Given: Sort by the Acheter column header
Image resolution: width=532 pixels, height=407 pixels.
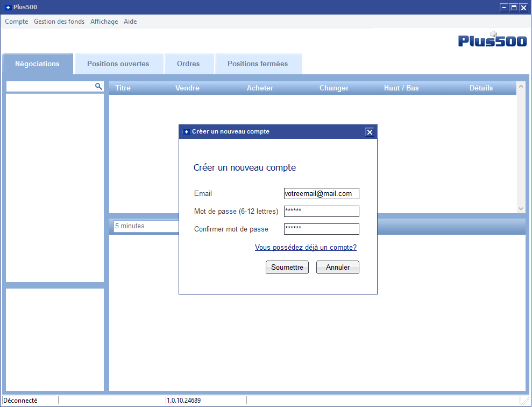Looking at the screenshot, I should [260, 88].
